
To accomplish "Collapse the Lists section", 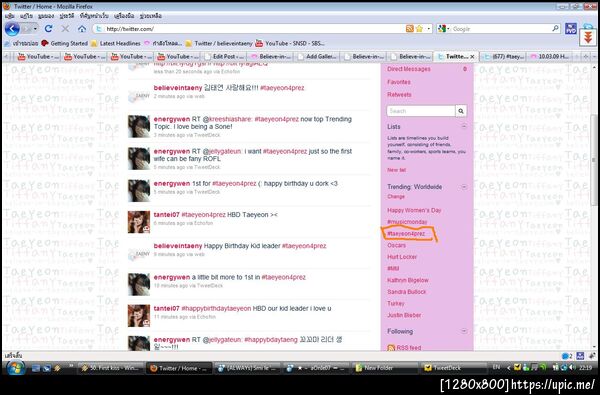I will coord(463,126).
